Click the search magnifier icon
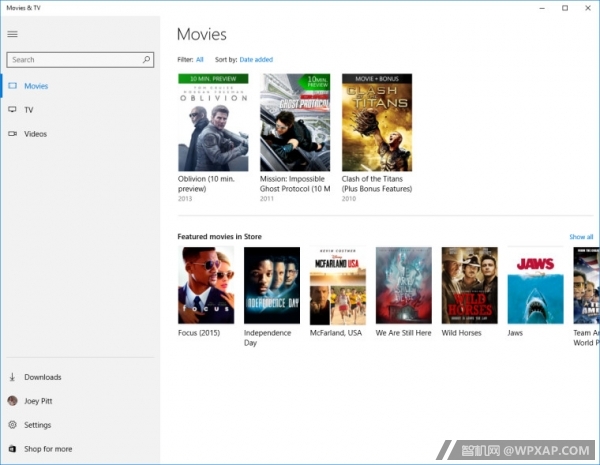The width and height of the screenshot is (600, 465). point(146,60)
